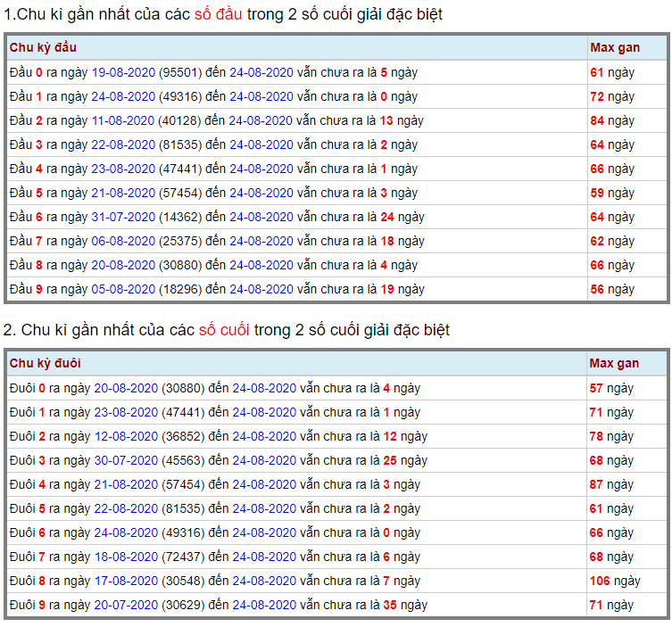This screenshot has width=672, height=627.
Task: Click end date 24-08-2020 in the Đuôi 9 row
Action: pos(264,605)
